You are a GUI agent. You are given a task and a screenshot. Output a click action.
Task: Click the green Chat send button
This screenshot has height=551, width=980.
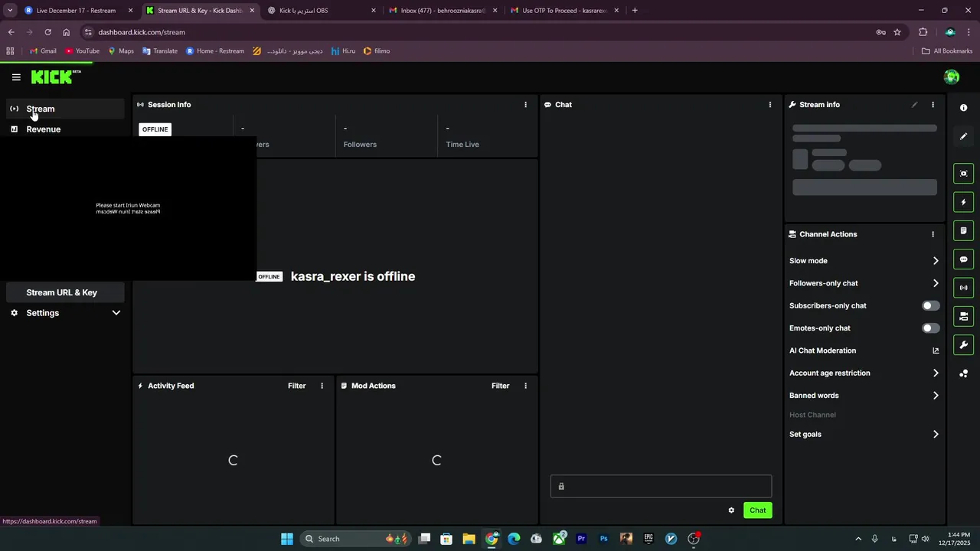click(757, 510)
